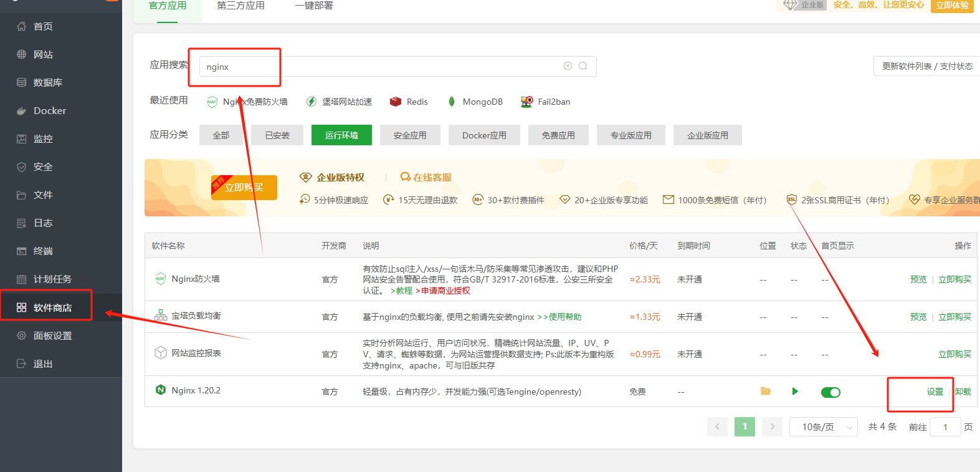Open the Nginx 1.20.2 folder location icon
Image resolution: width=980 pixels, height=472 pixels.
point(766,392)
